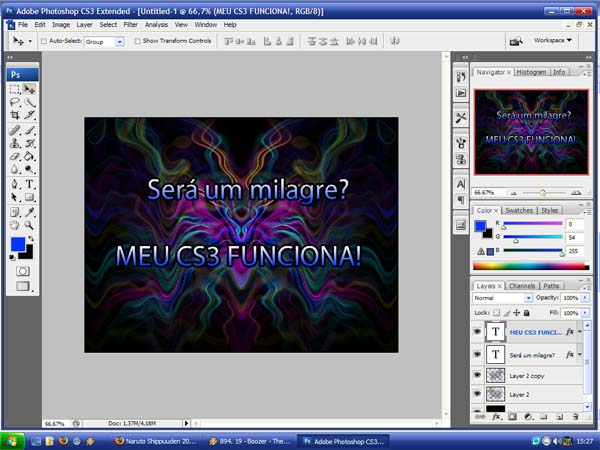Switch to the Histogram tab
This screenshot has width=600, height=450.
(531, 72)
